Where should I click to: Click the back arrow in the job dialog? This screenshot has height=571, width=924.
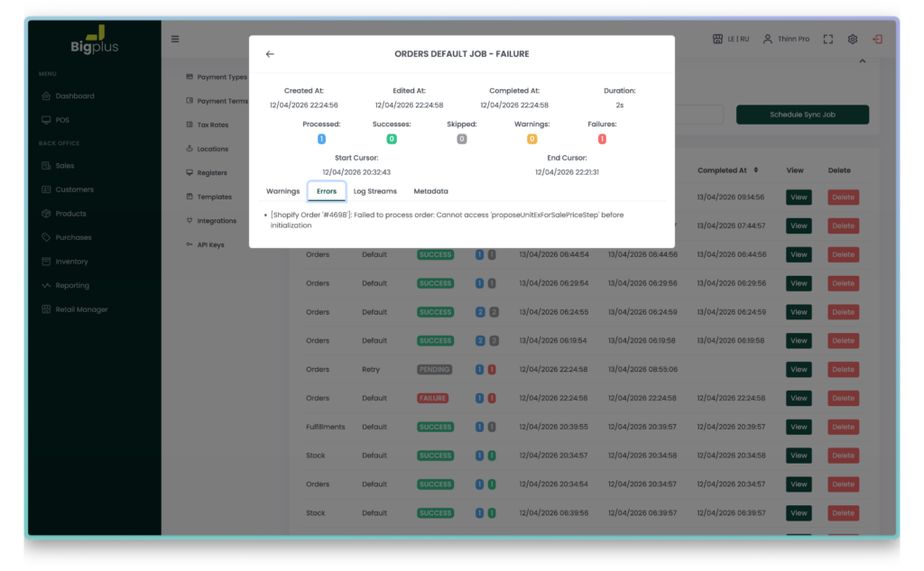(x=270, y=54)
